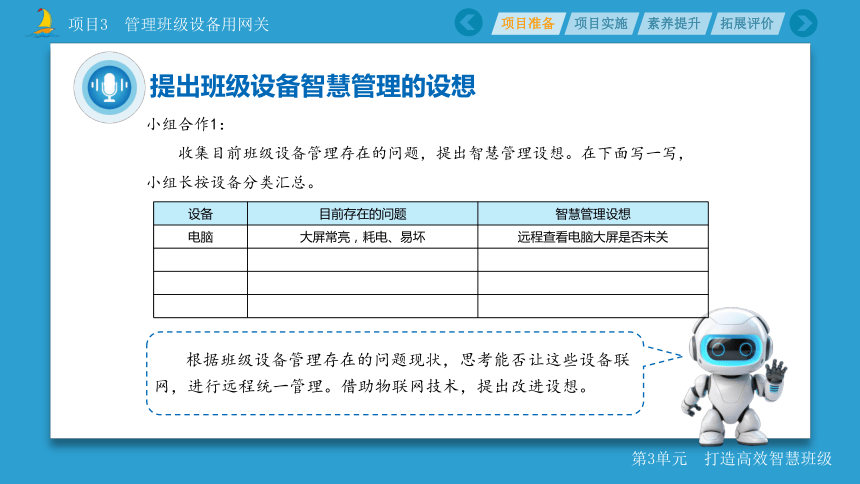Select the cell 大屏常亮，耗电、易坏
860x484 pixels.
(x=363, y=237)
